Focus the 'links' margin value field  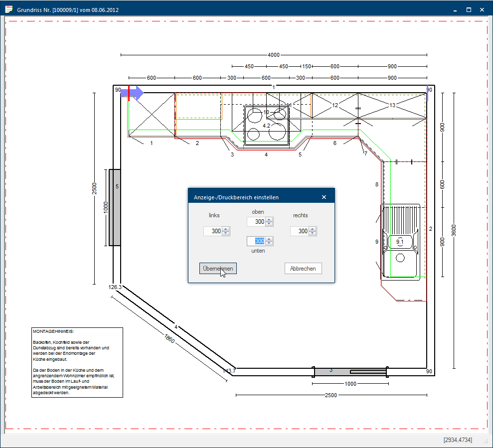coord(213,231)
